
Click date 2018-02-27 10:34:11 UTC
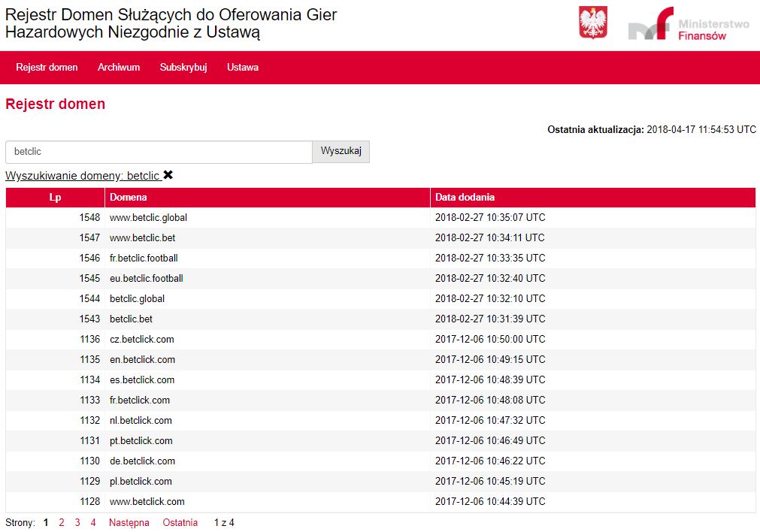[x=490, y=238]
